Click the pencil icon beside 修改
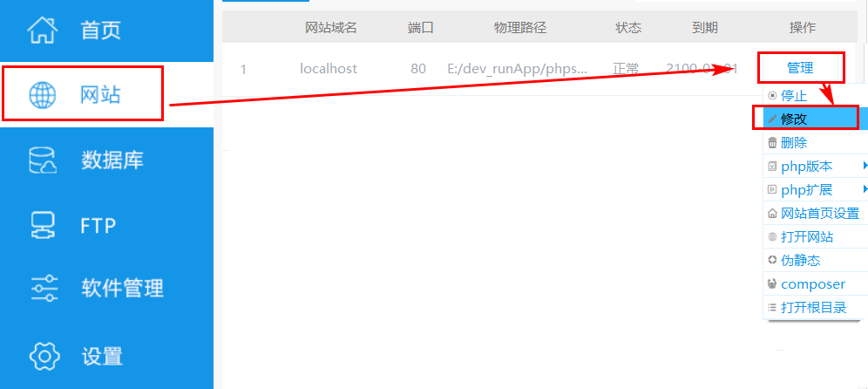The height and width of the screenshot is (389, 868). [772, 119]
